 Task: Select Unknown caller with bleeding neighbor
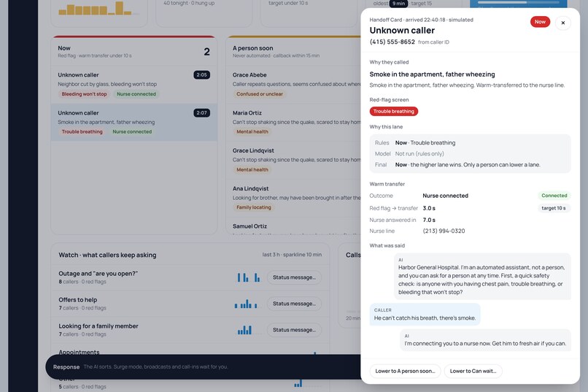[134, 85]
